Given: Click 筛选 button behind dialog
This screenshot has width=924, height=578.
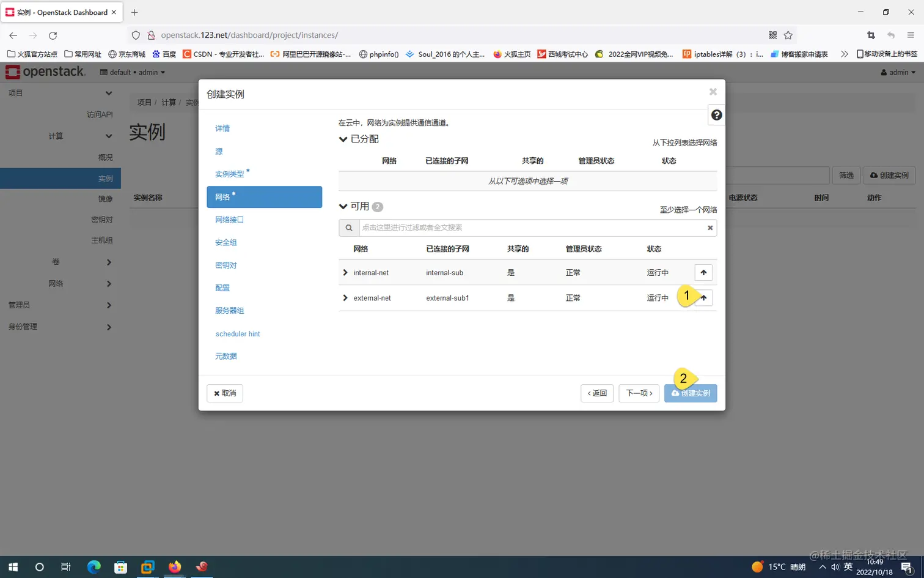Looking at the screenshot, I should (x=846, y=176).
